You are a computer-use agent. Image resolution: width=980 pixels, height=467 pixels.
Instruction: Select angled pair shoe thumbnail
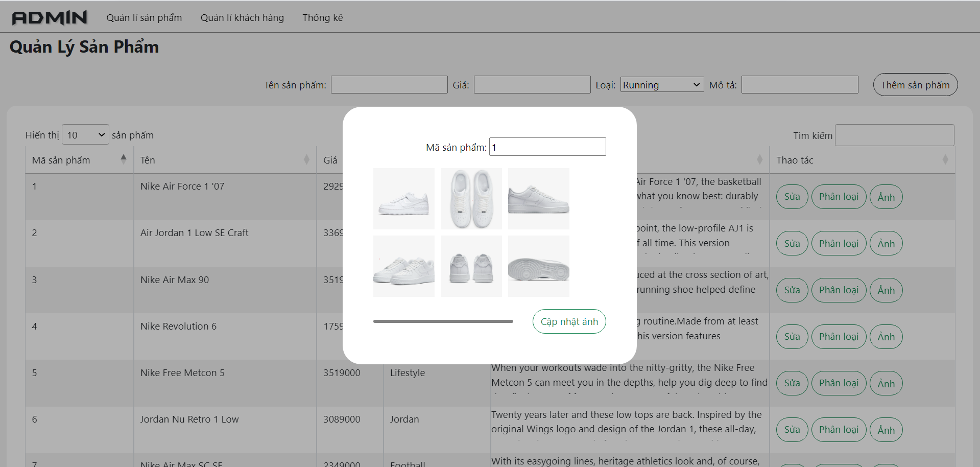404,266
